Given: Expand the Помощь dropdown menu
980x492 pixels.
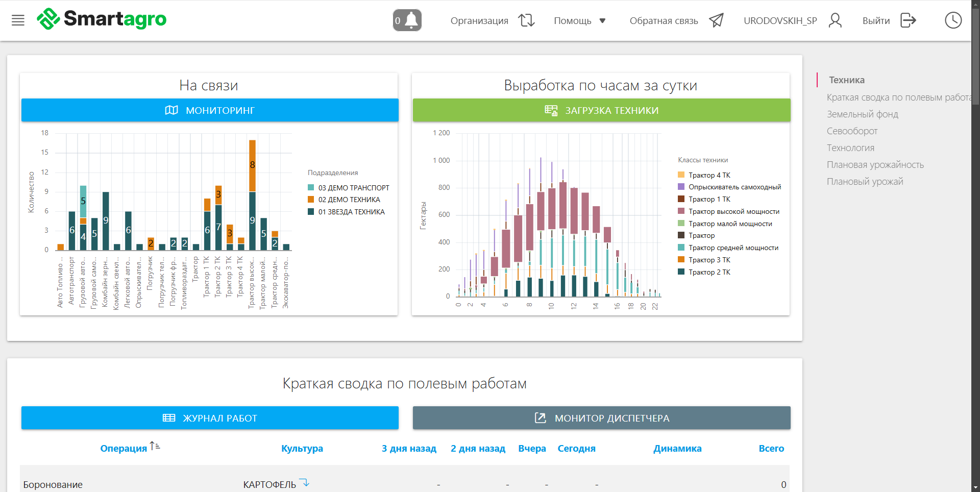Looking at the screenshot, I should point(579,21).
